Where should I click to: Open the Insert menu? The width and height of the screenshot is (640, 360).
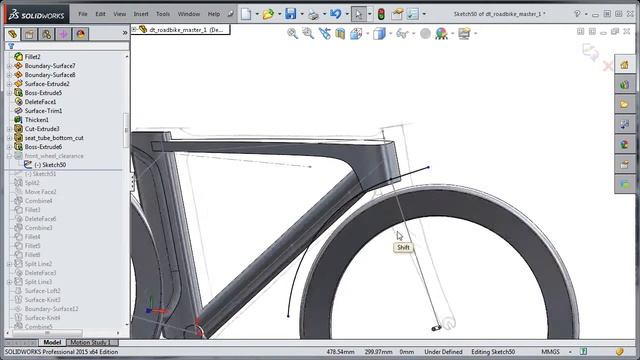141,14
